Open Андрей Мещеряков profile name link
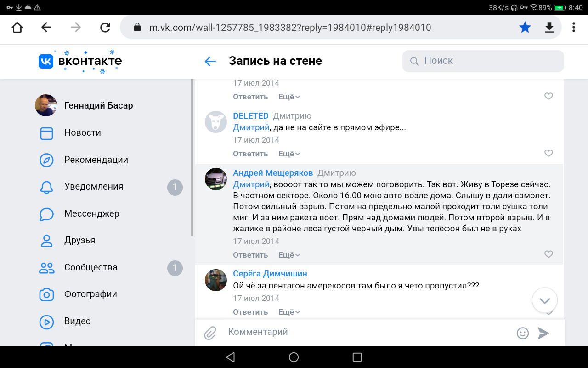 tap(273, 173)
